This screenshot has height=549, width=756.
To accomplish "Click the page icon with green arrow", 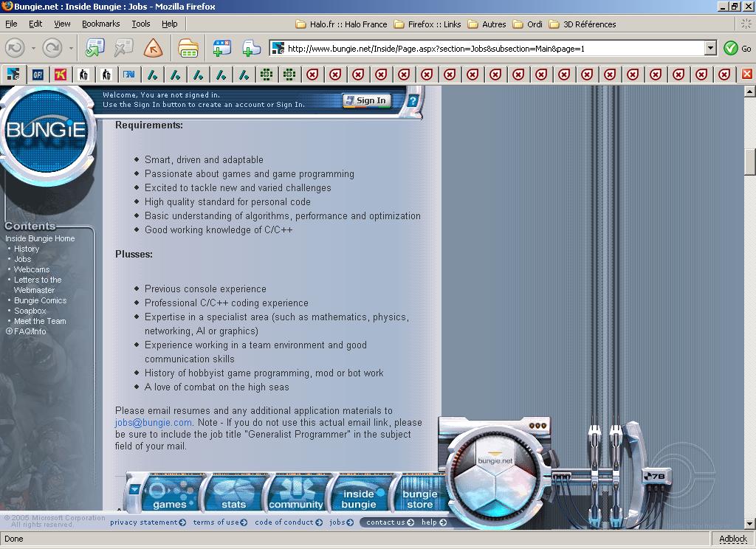I will (x=94, y=48).
